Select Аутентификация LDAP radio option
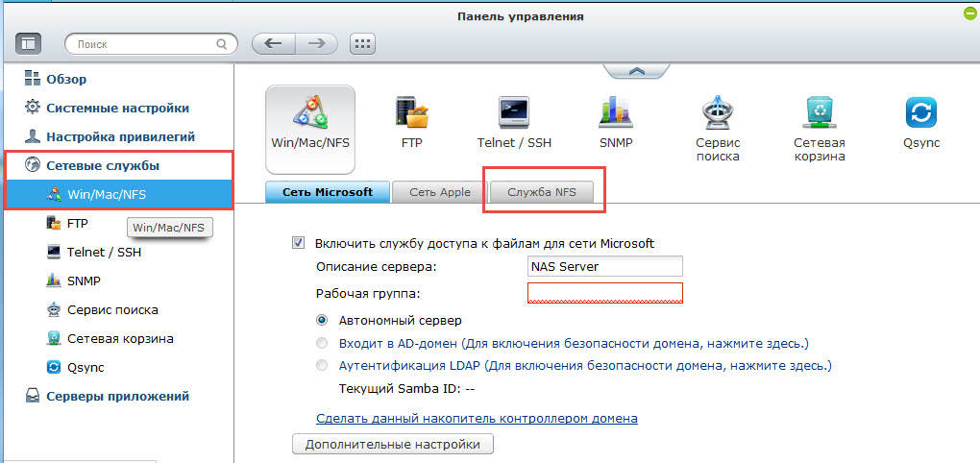The height and width of the screenshot is (463, 980). (x=322, y=365)
